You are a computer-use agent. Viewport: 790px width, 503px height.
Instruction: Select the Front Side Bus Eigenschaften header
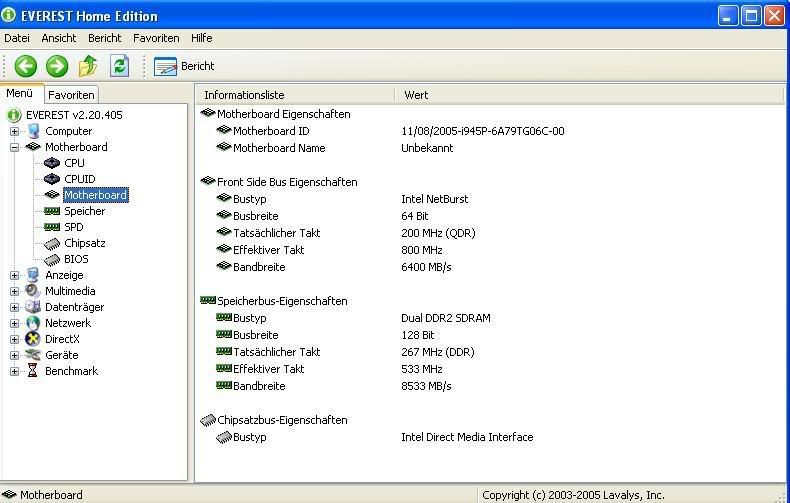click(x=287, y=182)
